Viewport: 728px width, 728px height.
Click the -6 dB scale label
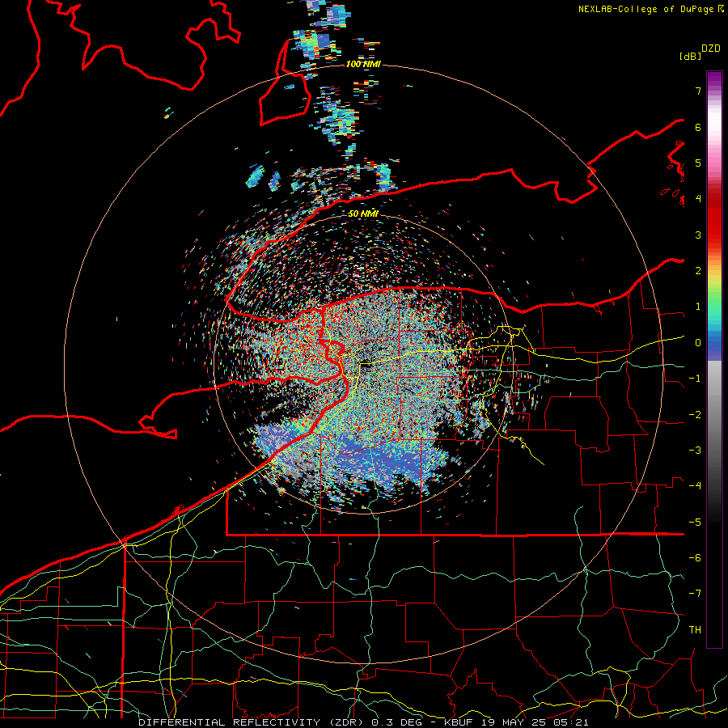[695, 558]
